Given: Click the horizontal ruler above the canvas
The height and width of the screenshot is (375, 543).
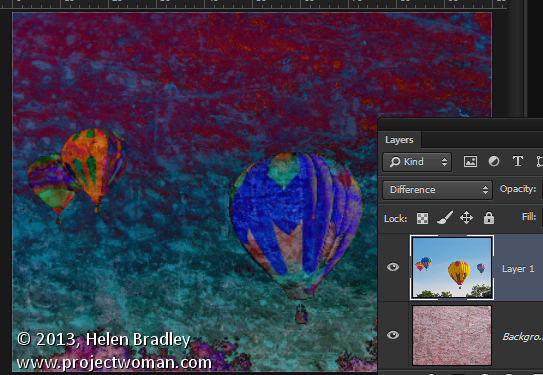Looking at the screenshot, I should (x=253, y=4).
